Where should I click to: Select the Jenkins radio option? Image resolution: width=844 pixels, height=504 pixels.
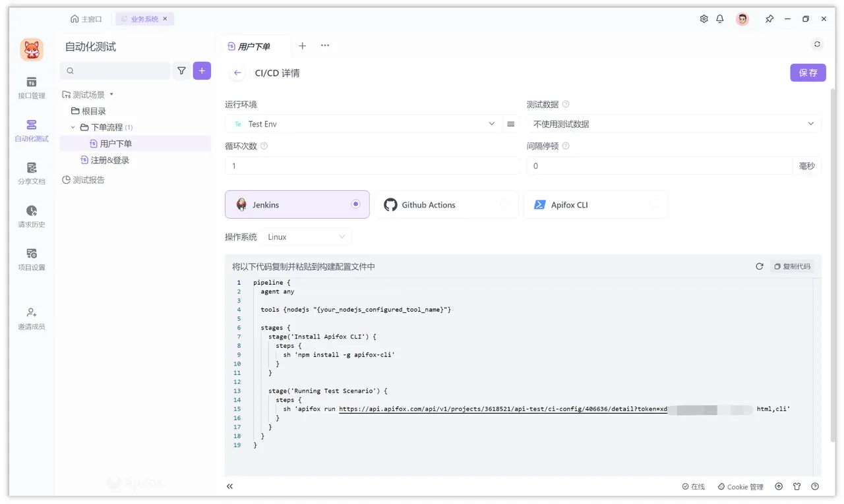[356, 204]
